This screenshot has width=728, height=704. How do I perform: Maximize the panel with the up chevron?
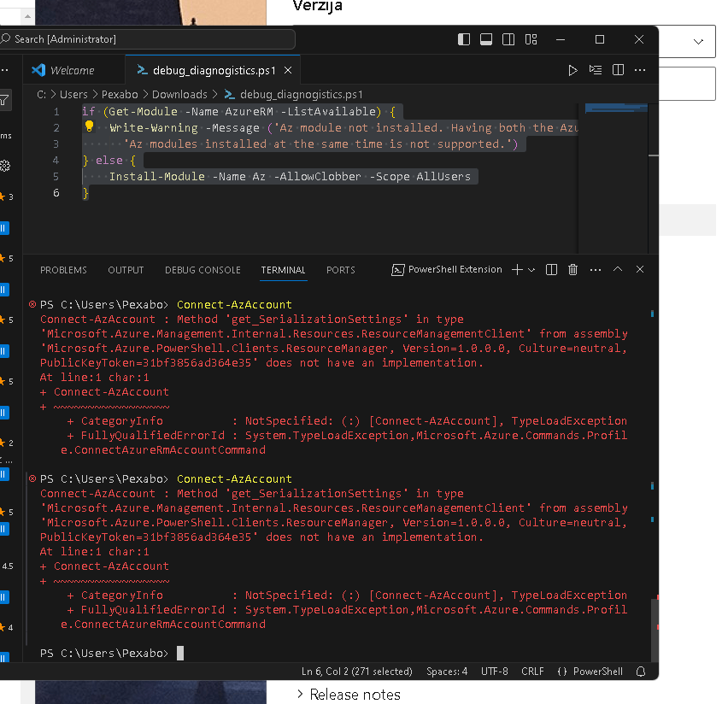pyautogui.click(x=618, y=269)
